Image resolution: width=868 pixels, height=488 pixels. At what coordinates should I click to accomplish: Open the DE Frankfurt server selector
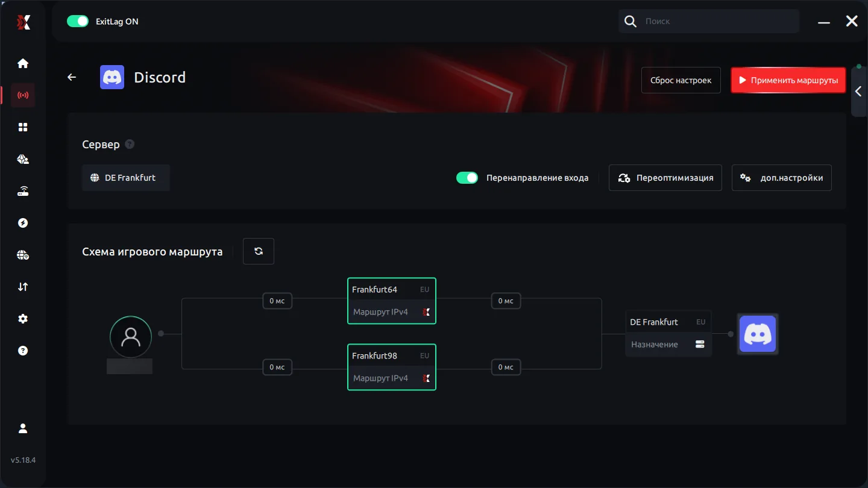pos(126,178)
